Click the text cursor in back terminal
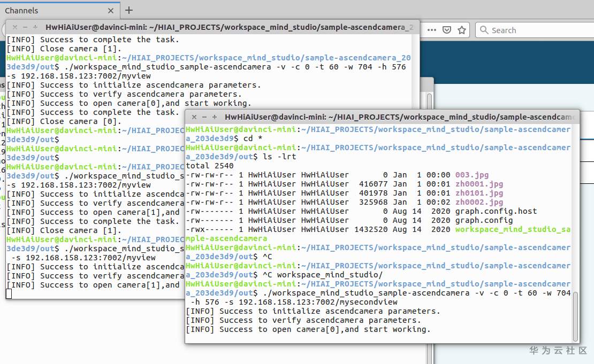The height and width of the screenshot is (364, 594). point(9,294)
